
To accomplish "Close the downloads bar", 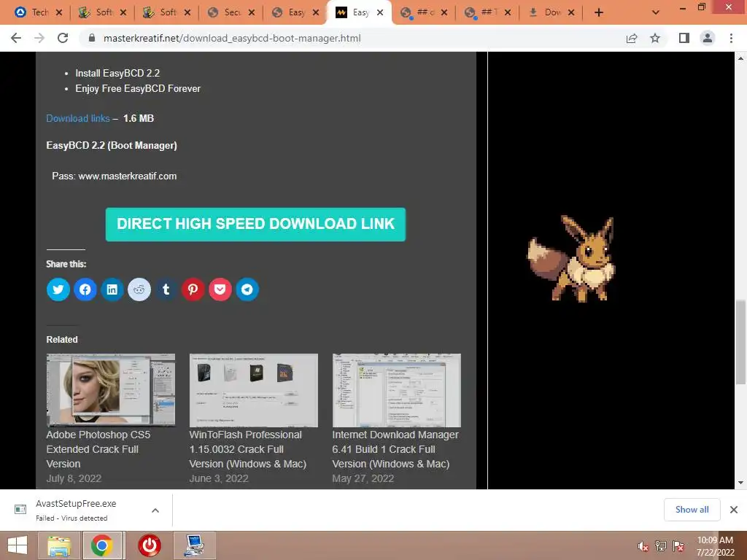I will coord(734,510).
